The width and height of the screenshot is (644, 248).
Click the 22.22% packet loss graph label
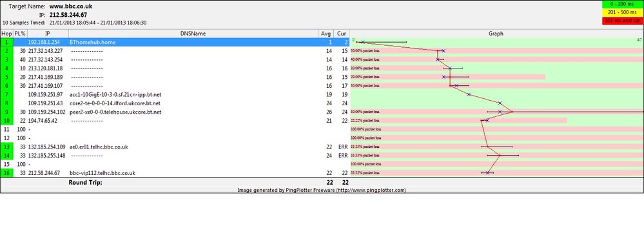coord(365,121)
